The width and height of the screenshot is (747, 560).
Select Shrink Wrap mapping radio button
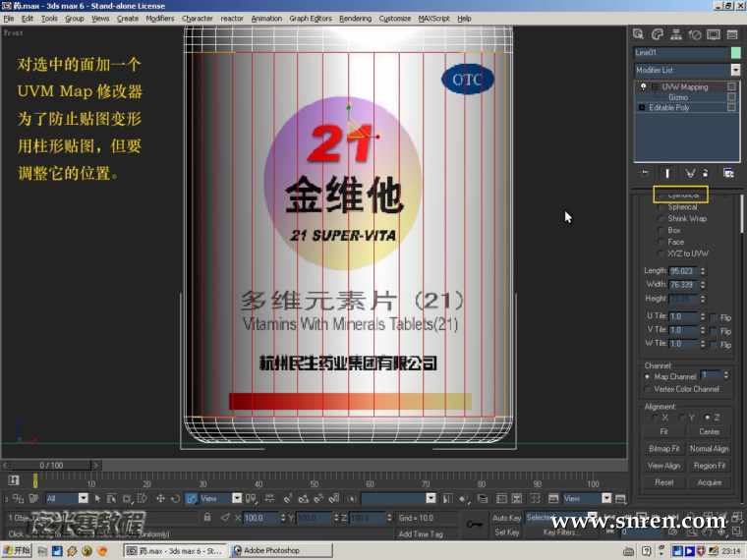point(661,218)
